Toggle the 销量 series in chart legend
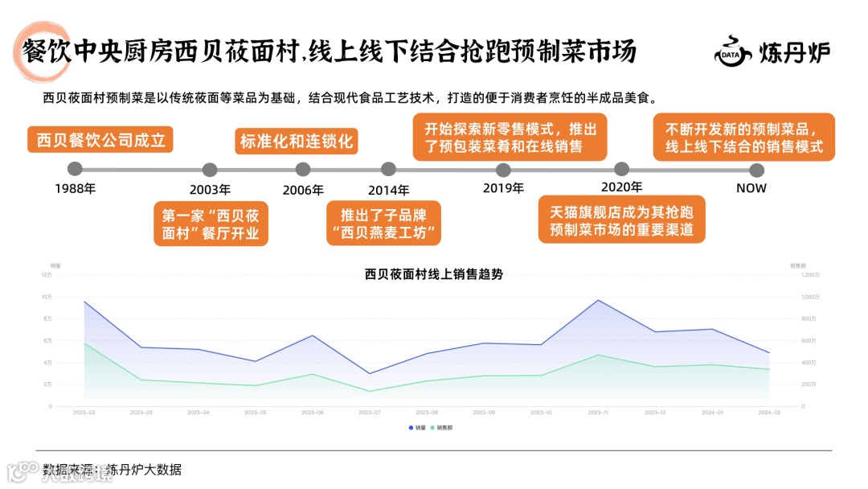 coord(417,428)
